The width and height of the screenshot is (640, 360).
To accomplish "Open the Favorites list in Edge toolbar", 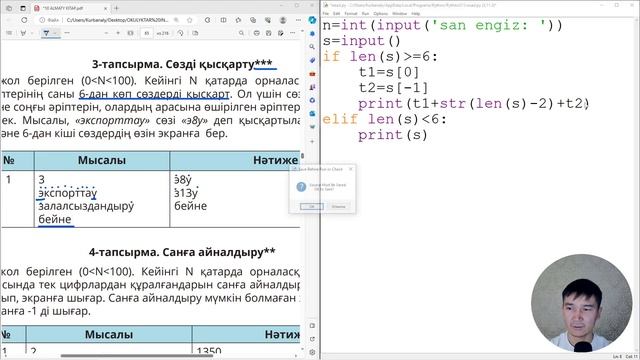I will (238, 20).
